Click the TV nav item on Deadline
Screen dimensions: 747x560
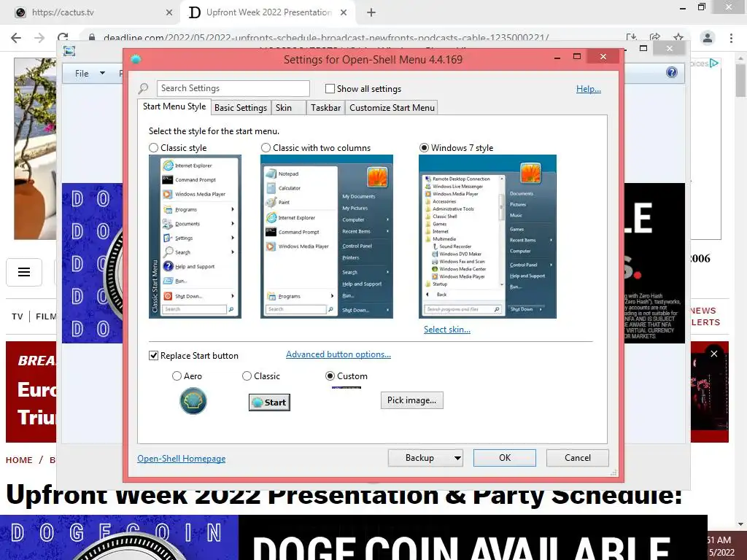18,316
